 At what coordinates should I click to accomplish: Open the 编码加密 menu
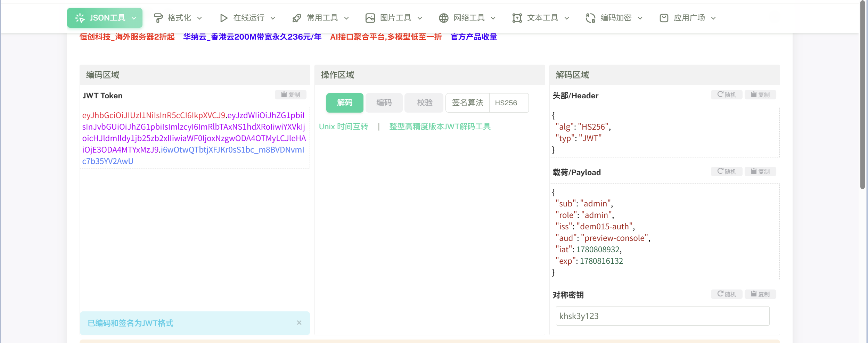click(614, 18)
